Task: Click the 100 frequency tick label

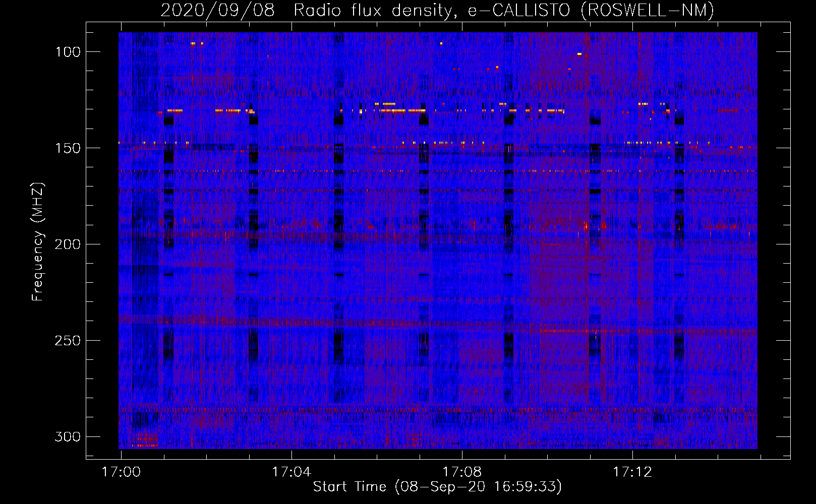Action: coord(68,52)
